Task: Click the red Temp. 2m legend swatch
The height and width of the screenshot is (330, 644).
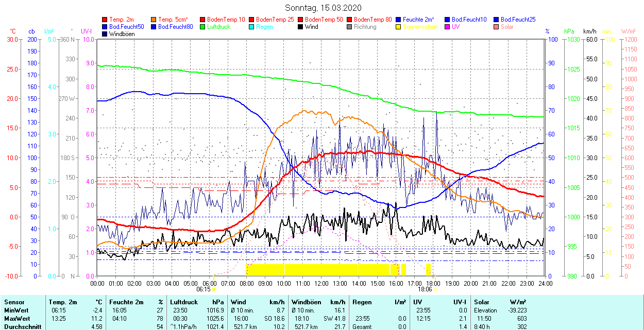Action: click(x=105, y=20)
